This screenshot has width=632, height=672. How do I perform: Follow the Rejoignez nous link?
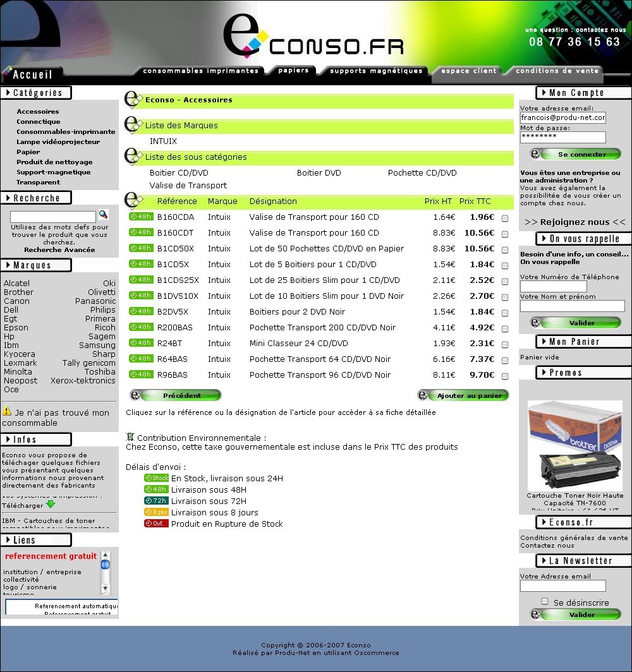[575, 222]
